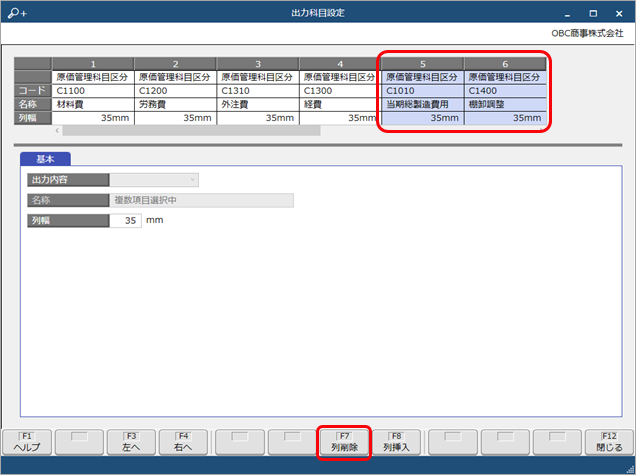Click the F3 左へ button

[131, 442]
